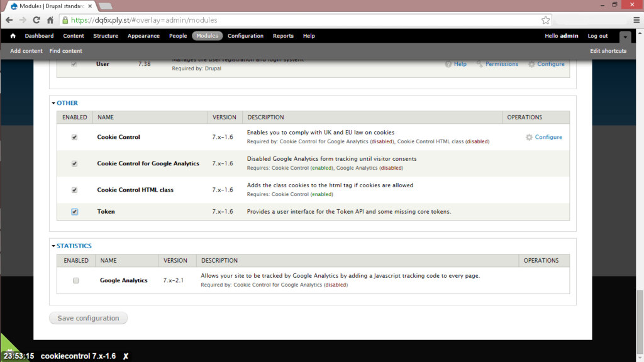
Task: Click the Drupal home icon in admin toolbar
Action: pos(13,36)
